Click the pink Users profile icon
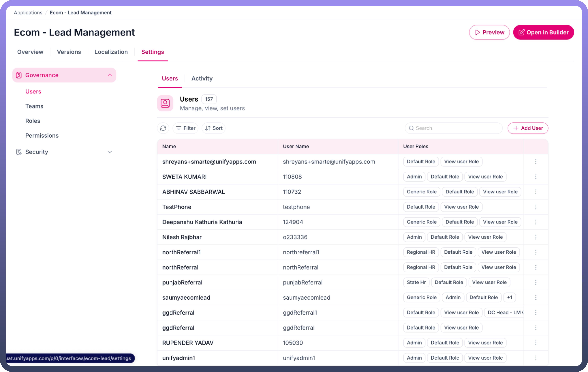 coord(165,103)
